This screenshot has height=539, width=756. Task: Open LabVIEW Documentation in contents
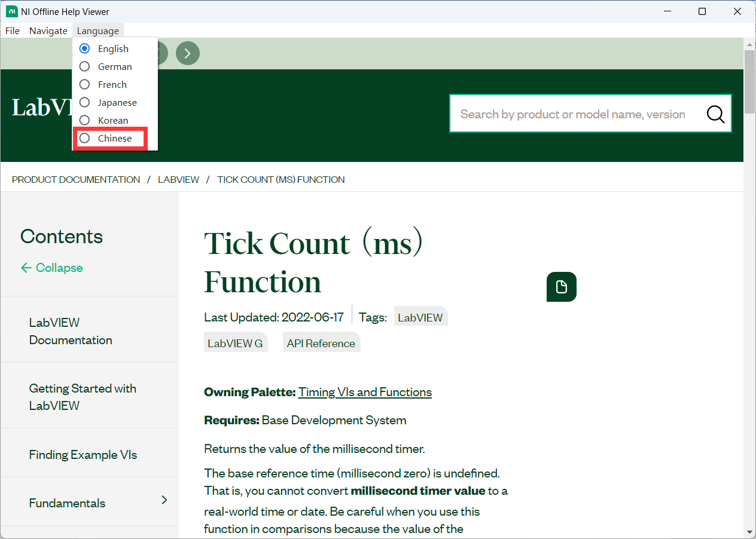pos(71,331)
